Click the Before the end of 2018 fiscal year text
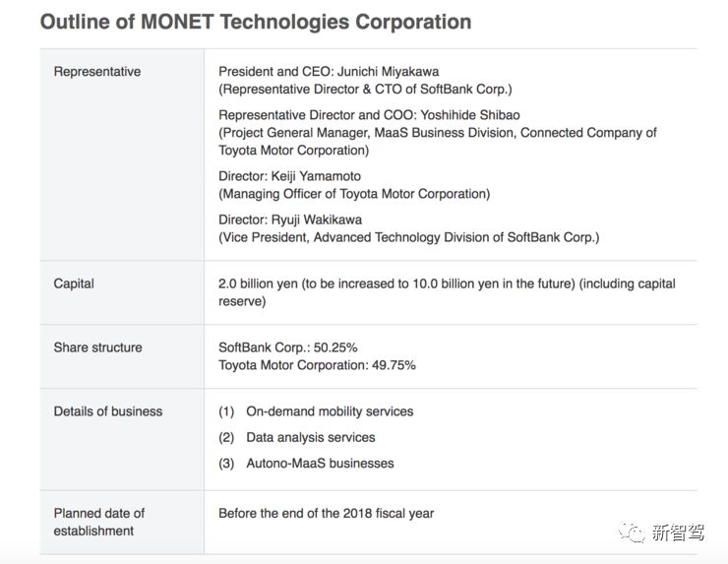This screenshot has width=728, height=564. tap(326, 513)
